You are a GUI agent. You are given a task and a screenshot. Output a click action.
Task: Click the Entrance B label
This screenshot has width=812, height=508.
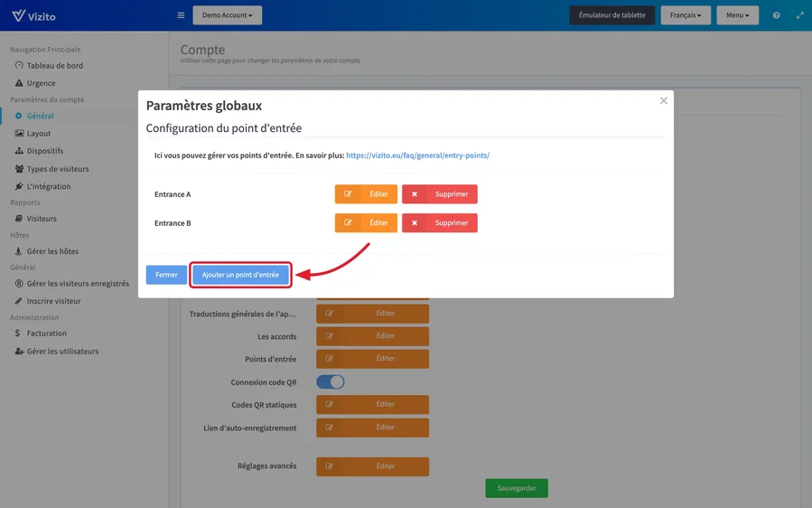173,223
